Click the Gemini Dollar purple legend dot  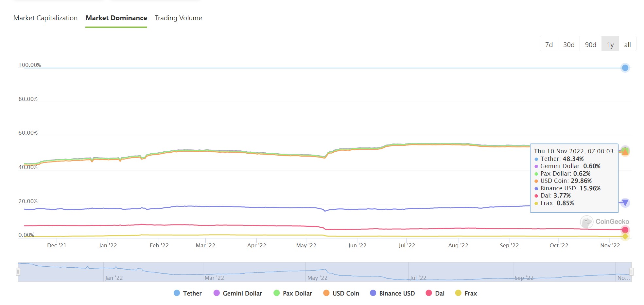(217, 293)
